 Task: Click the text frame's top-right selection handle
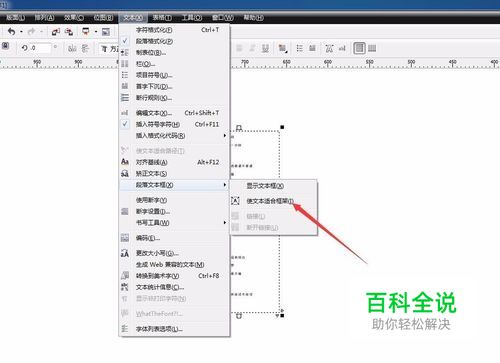282,127
